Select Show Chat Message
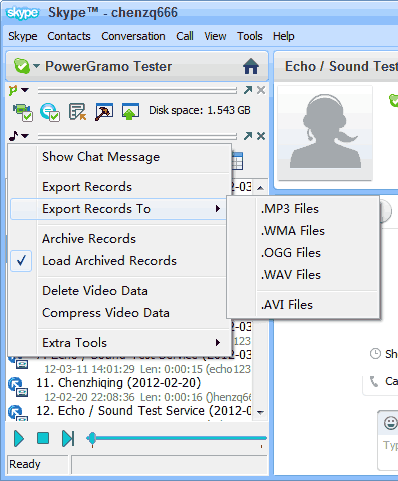This screenshot has width=398, height=481. coord(120,157)
